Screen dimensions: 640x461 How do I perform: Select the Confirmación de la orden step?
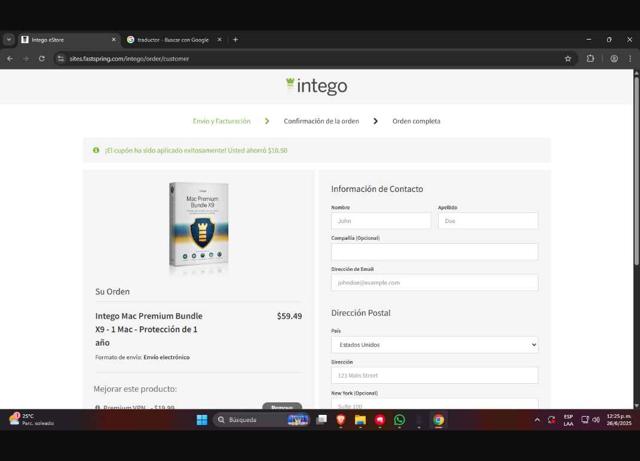[321, 121]
